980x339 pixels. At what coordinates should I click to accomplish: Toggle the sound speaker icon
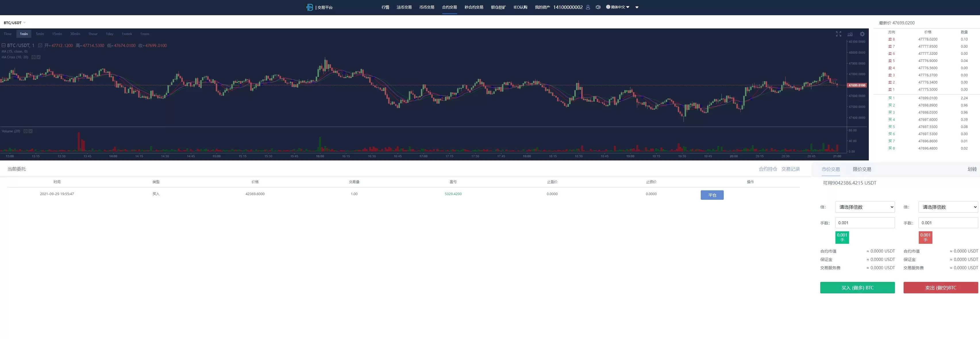pyautogui.click(x=598, y=7)
